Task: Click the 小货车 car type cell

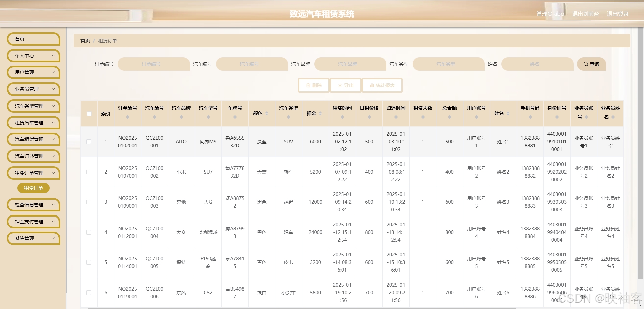Action: point(288,293)
